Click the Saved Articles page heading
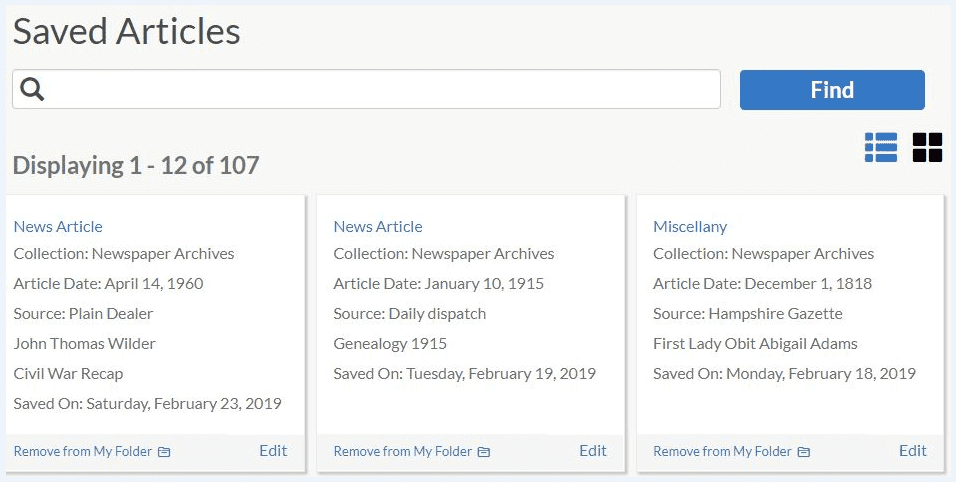Image resolution: width=956 pixels, height=482 pixels. click(127, 32)
